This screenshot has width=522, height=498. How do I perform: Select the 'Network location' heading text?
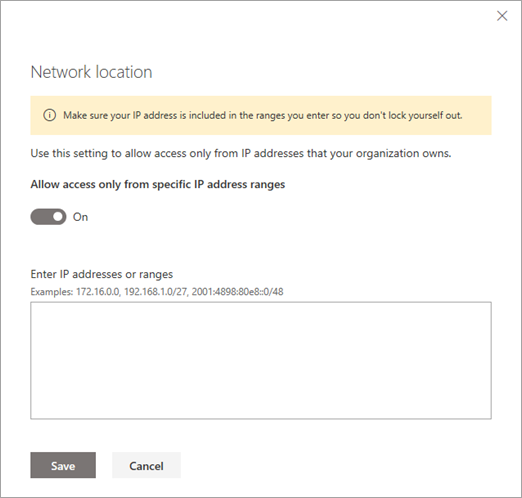[x=91, y=72]
